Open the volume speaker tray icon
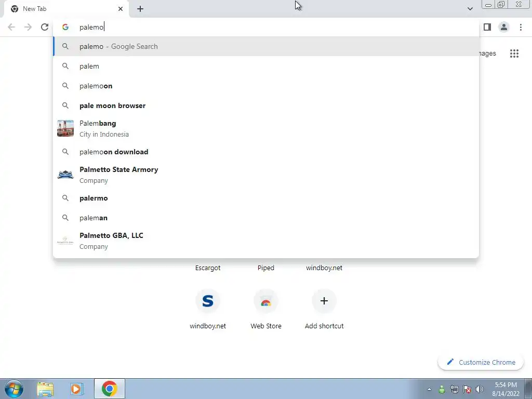Image resolution: width=532 pixels, height=399 pixels. (480, 389)
